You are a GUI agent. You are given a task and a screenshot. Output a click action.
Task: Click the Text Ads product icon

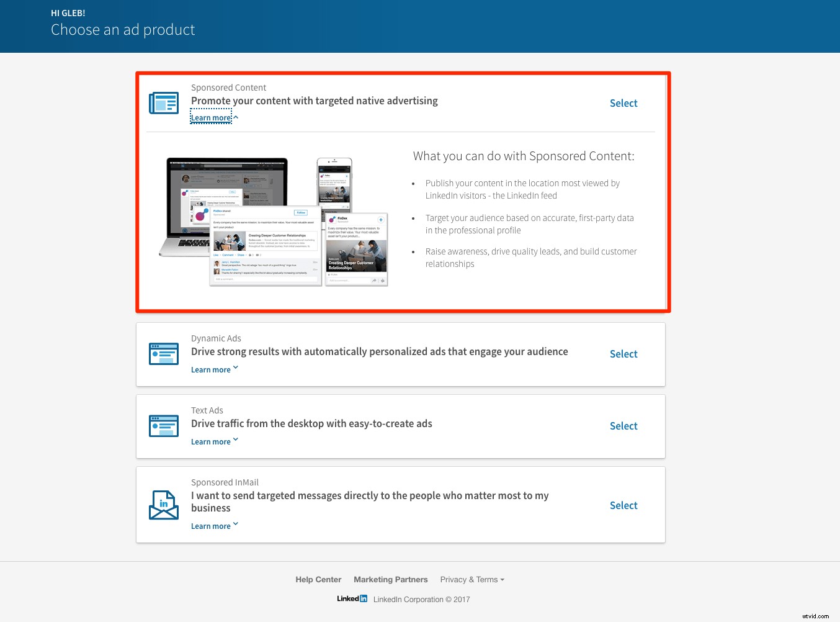(163, 426)
